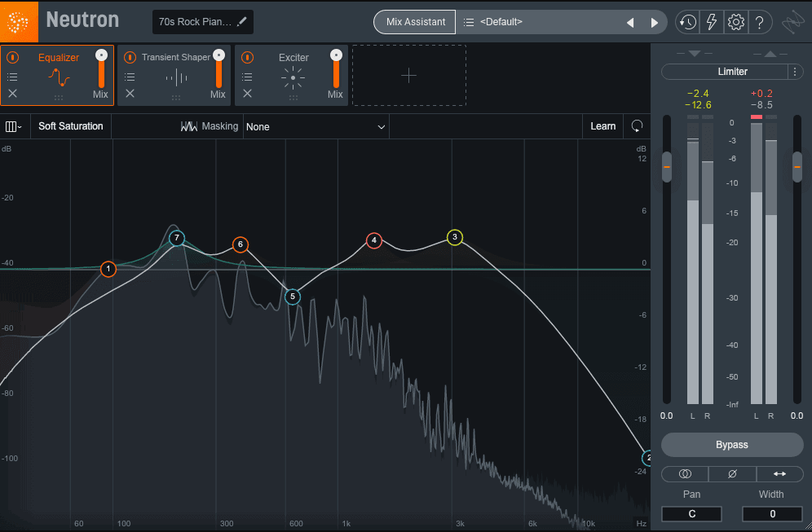Select EQ node 3
Image resolution: width=812 pixels, height=532 pixels.
(x=455, y=238)
